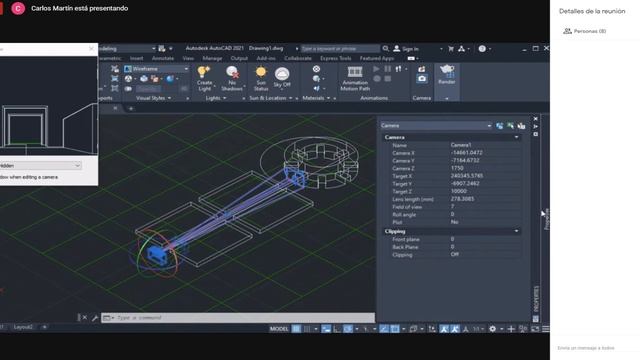Click the animation stop square button
640x360 pixels.
coord(387,78)
